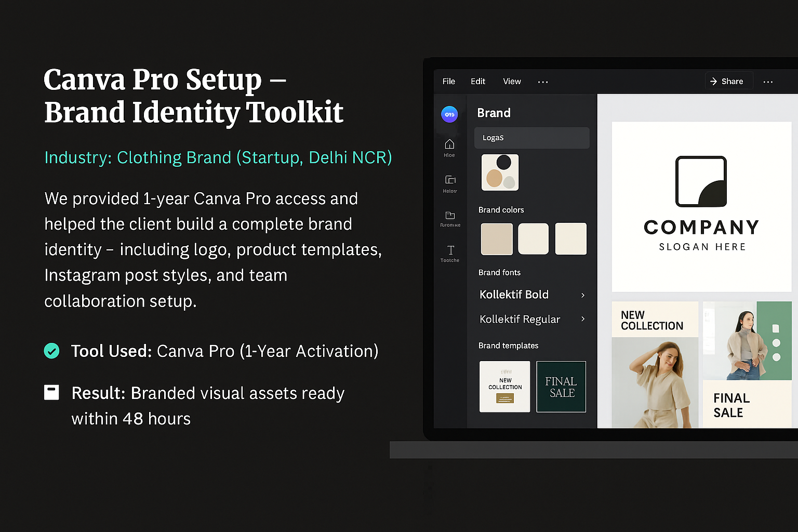
Task: Open the View menu
Action: pos(512,82)
